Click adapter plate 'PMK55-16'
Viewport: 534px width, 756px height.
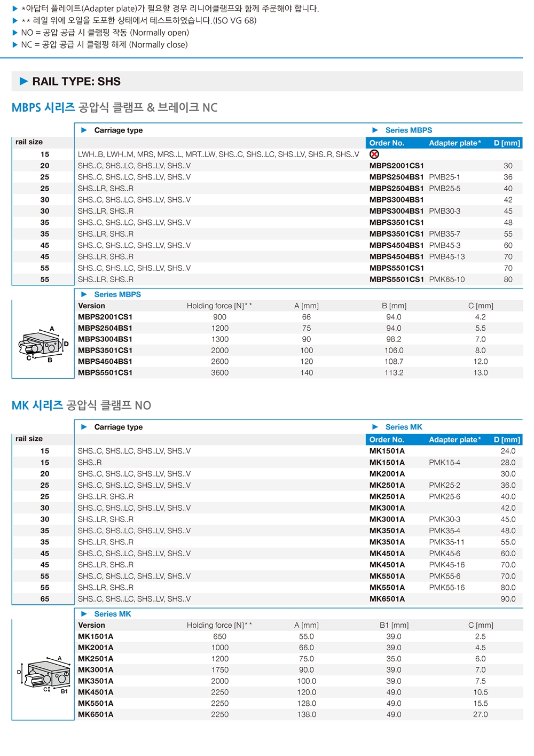point(447,587)
